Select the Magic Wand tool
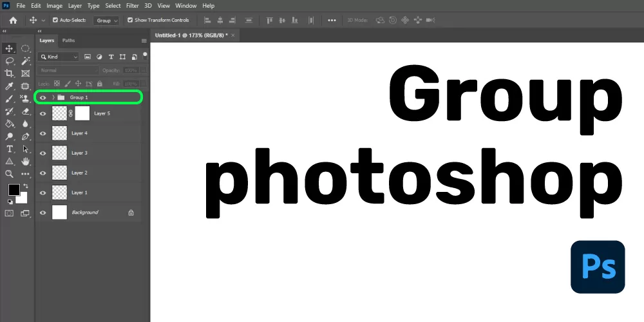 [26, 61]
